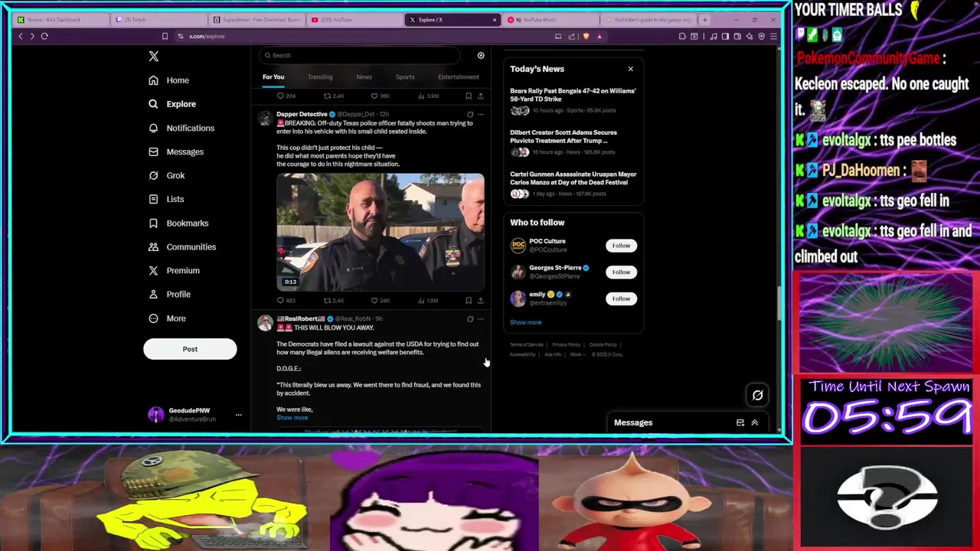Reply to the Dapper Detective post
The width and height of the screenshot is (980, 551).
pos(286,301)
